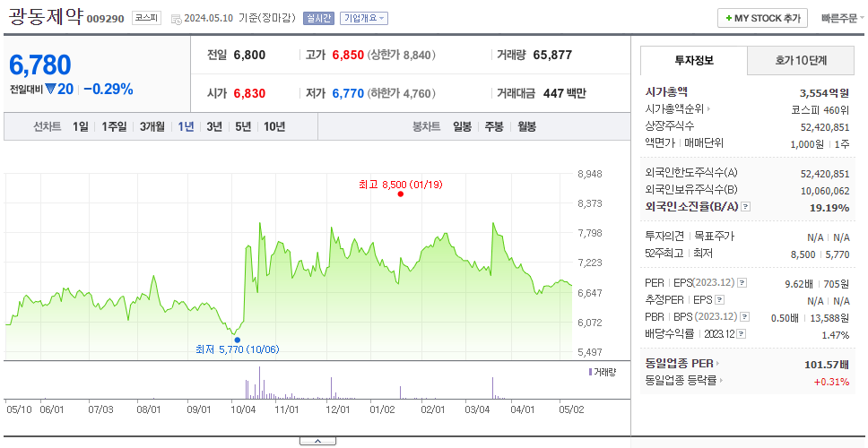Open help icon next to PER EPS(2023.12)
Image resolution: width=868 pixels, height=448 pixels.
pos(742,283)
